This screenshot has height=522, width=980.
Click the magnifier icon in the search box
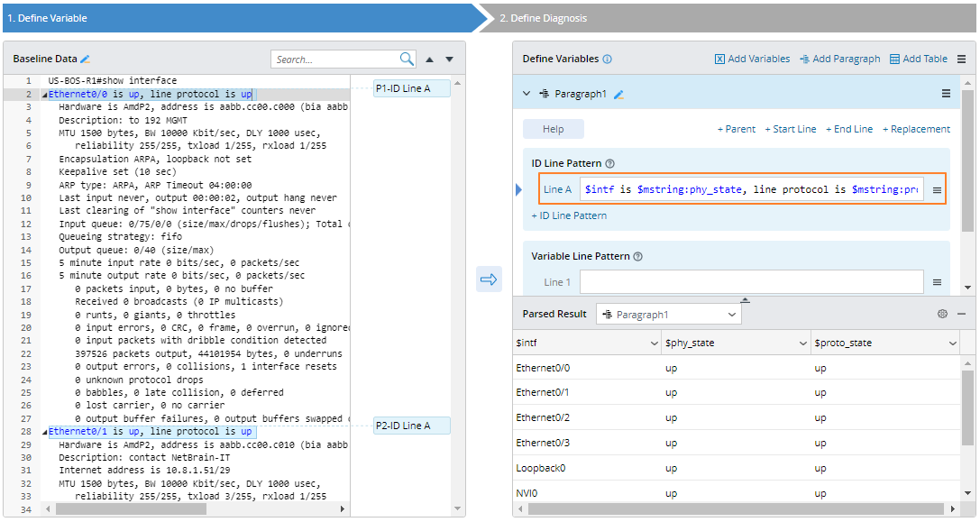pyautogui.click(x=407, y=59)
